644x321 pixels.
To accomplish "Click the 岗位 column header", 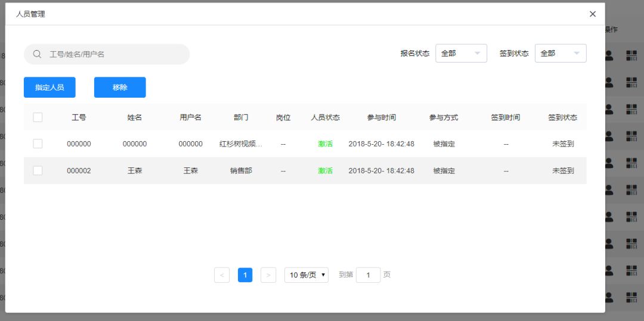I will tap(283, 117).
